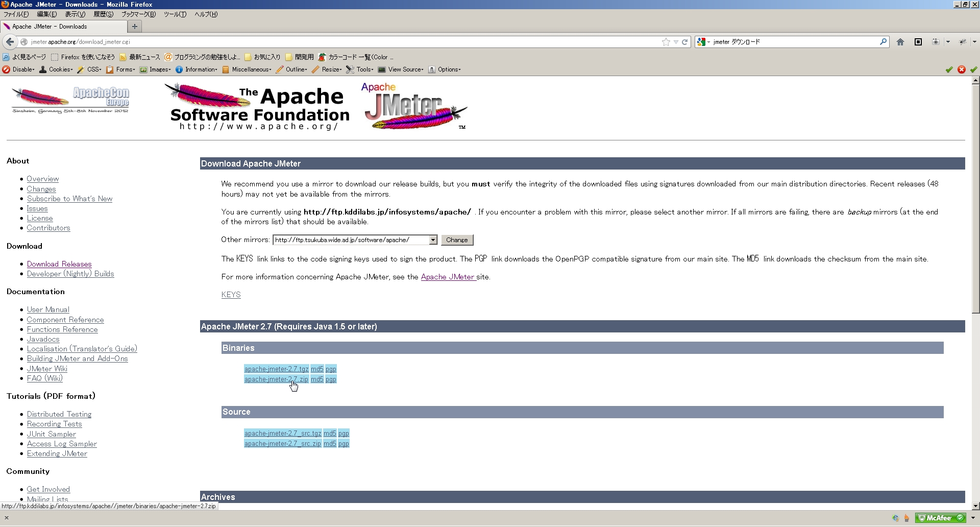Click the McAfee SiteAdvisor status badge
The width and height of the screenshot is (980, 527).
point(941,518)
